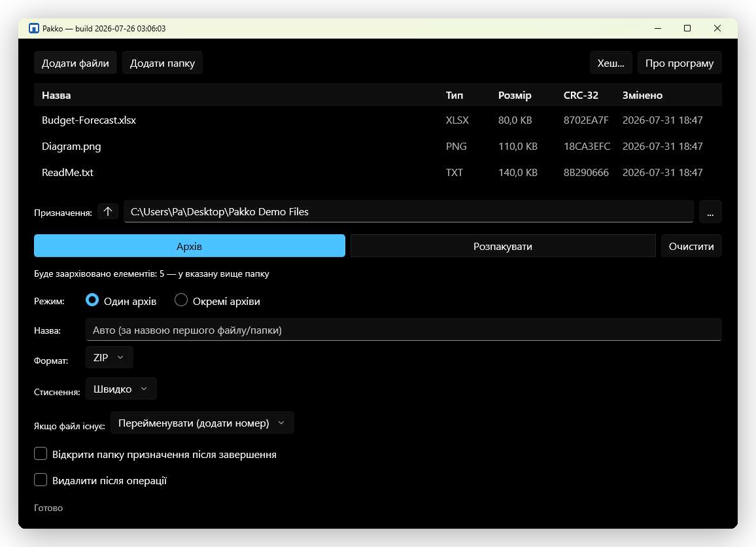This screenshot has height=547, width=756.
Task: Sort by the 'Розмір' column header
Action: point(515,95)
